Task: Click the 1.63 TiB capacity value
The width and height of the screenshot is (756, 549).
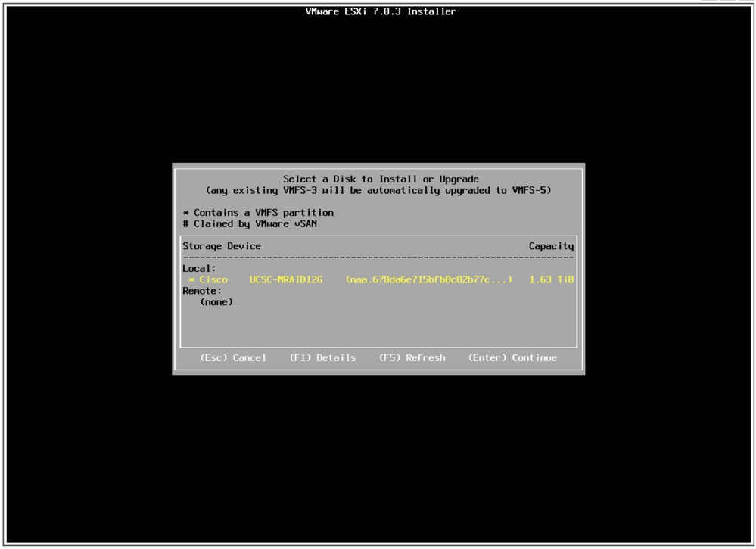Action: (x=552, y=280)
